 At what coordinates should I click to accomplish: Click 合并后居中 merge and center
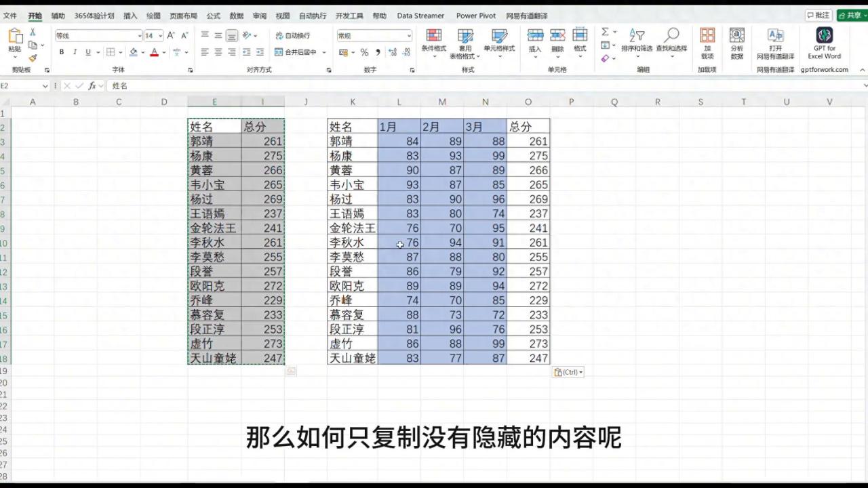pyautogui.click(x=296, y=52)
